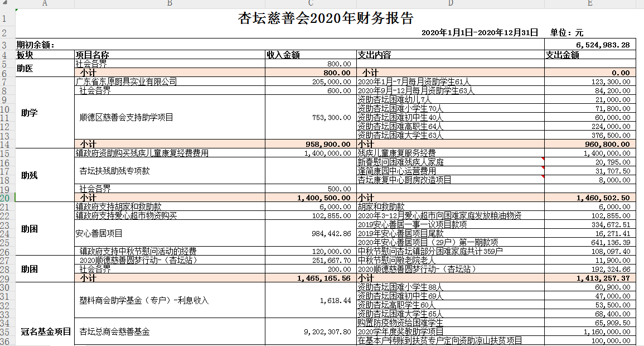Image resolution: width=644 pixels, height=346 pixels.
Task: Click column header D
Action: [x=451, y=4]
